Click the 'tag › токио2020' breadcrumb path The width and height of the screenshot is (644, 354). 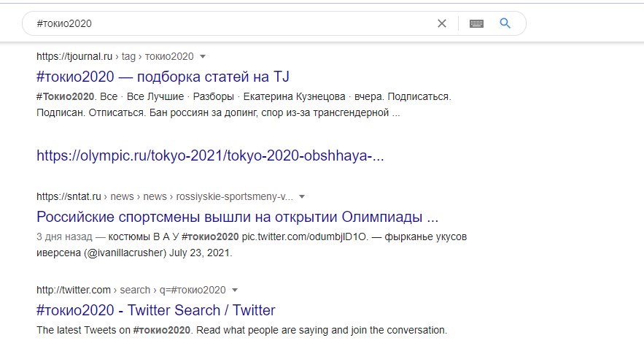pos(158,56)
